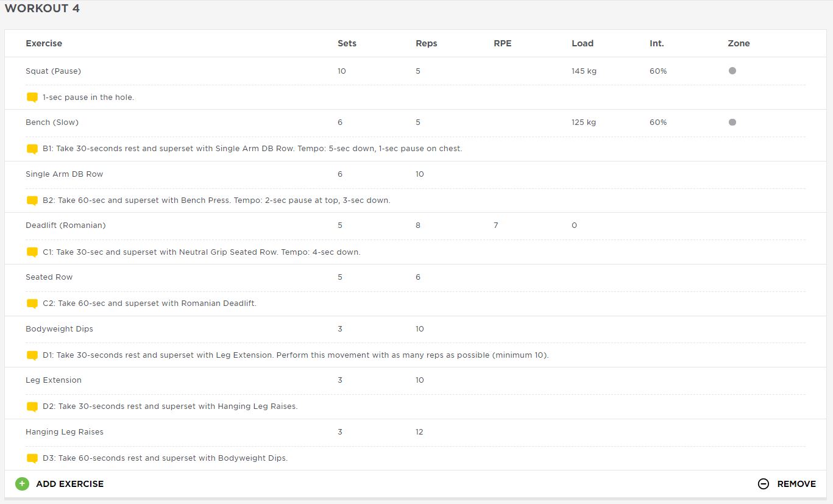Image resolution: width=833 pixels, height=504 pixels.
Task: Select the Bodyweight Dips exercise name
Action: coord(59,329)
